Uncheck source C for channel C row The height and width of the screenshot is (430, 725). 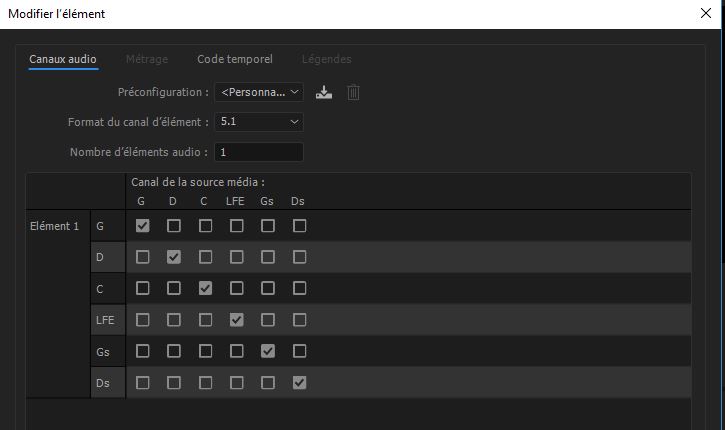205,289
